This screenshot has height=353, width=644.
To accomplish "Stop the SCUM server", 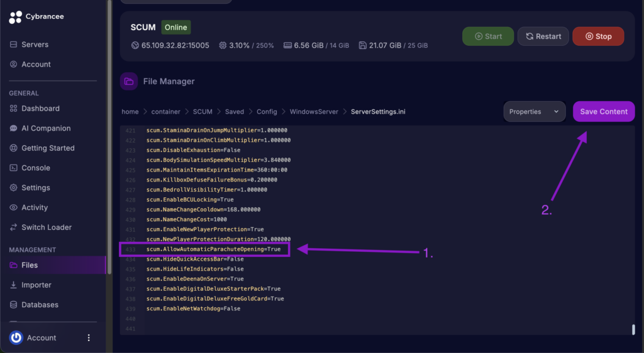I will (x=598, y=36).
